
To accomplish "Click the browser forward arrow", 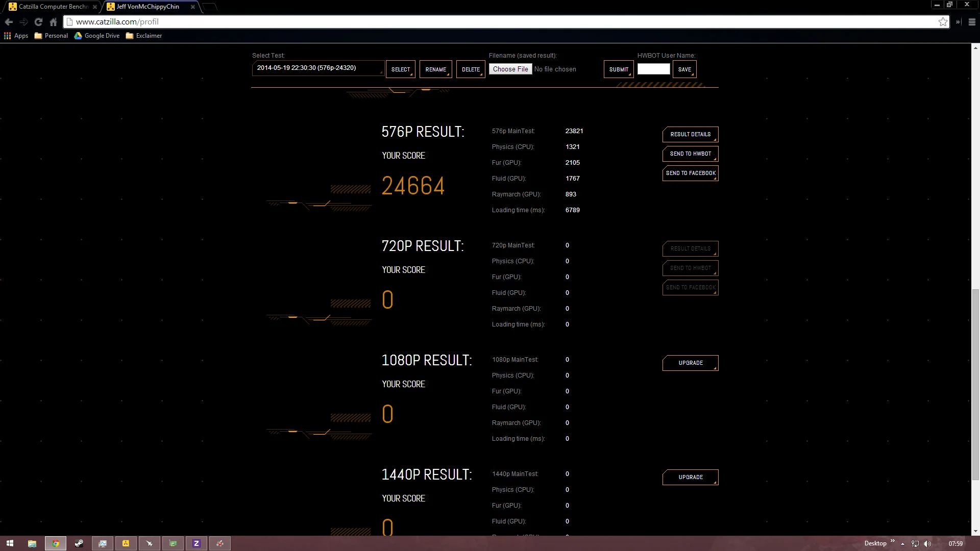I will click(23, 22).
